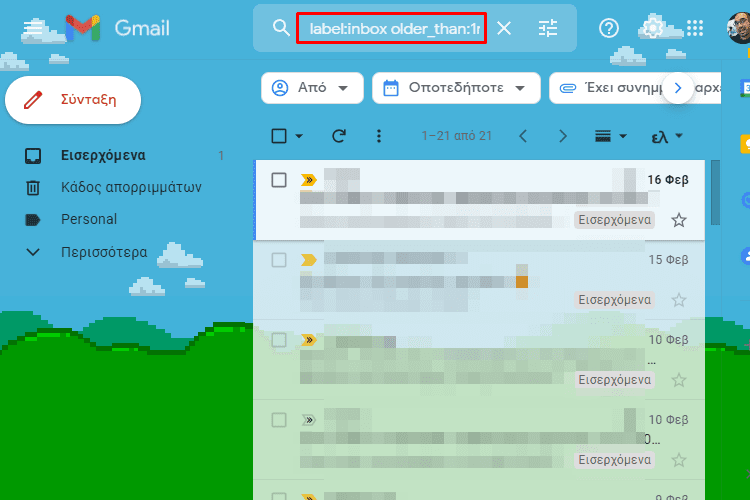Select the 15 Φεβ email checkbox
750x500 pixels.
point(279,260)
